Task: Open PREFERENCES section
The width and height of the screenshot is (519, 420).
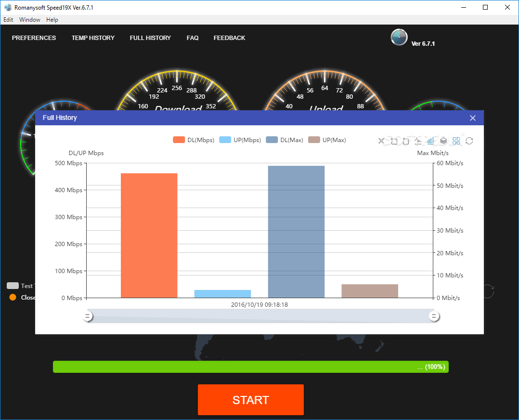Action: click(x=34, y=38)
